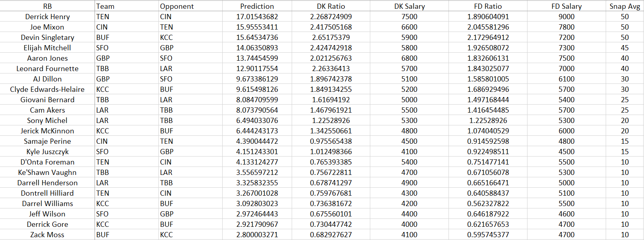Select FD Ratio value 2.172964912
The width and height of the screenshot is (644, 240).
click(488, 37)
